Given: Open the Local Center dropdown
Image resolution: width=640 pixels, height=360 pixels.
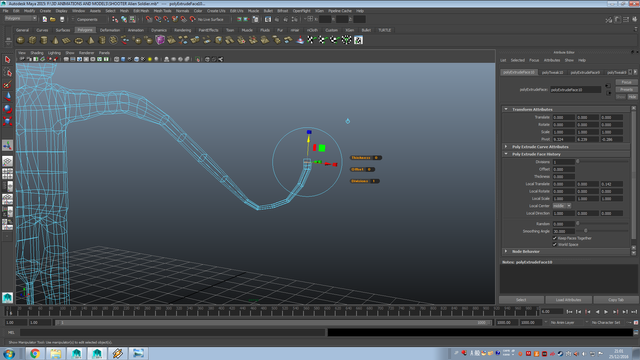Looking at the screenshot, I should pos(562,206).
